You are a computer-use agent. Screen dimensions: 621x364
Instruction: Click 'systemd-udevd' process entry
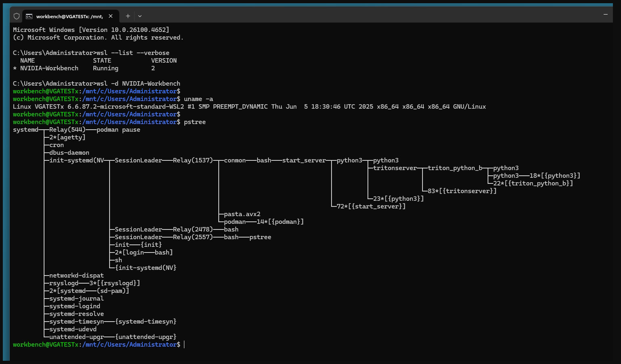pos(73,329)
